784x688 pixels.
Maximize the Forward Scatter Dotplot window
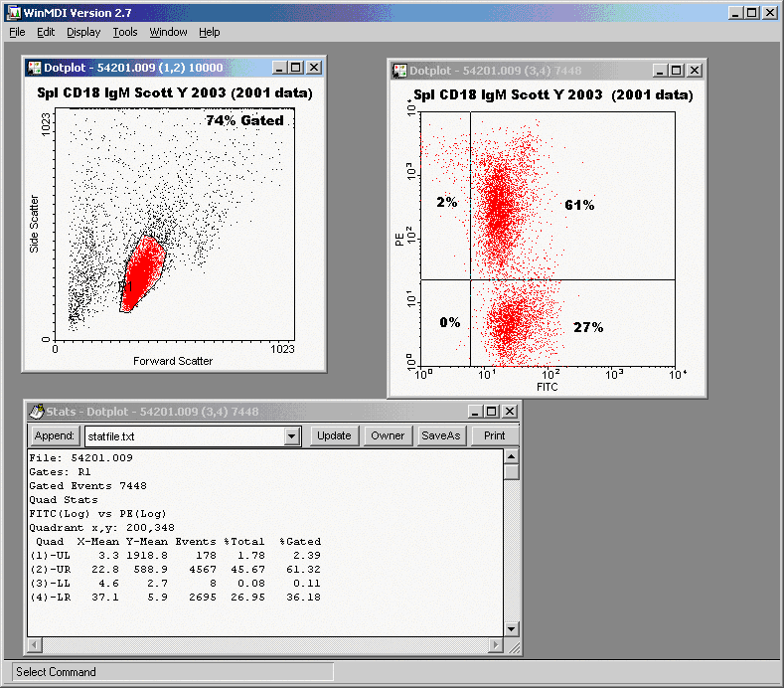coord(296,68)
